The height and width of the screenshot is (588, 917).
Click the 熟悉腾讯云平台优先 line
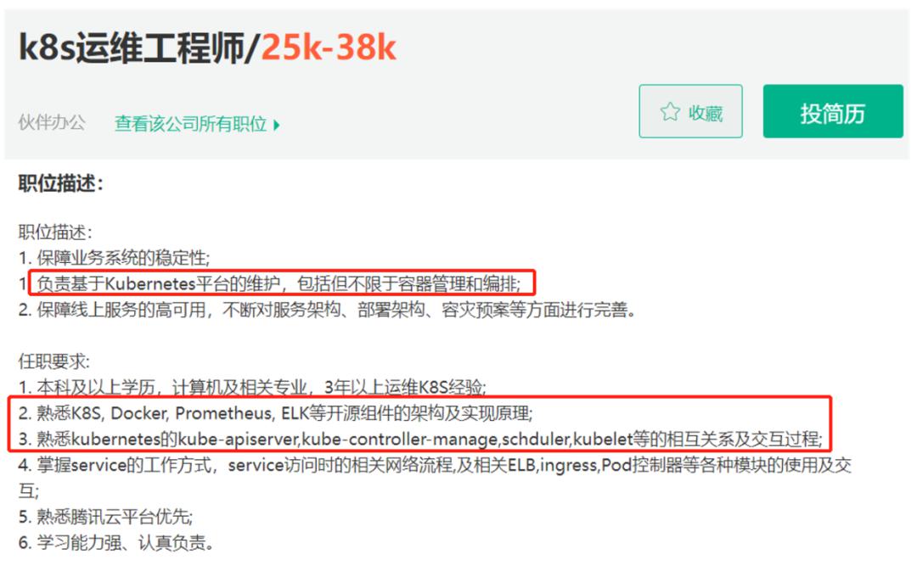click(x=105, y=517)
